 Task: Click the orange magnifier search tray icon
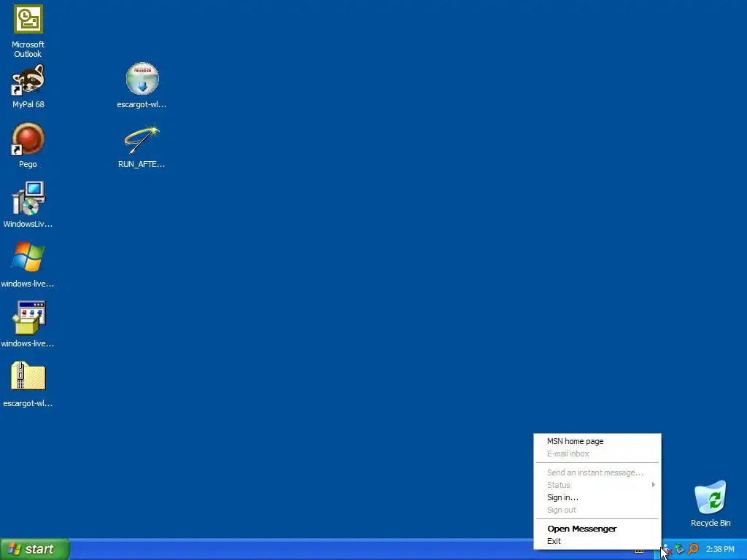(694, 549)
